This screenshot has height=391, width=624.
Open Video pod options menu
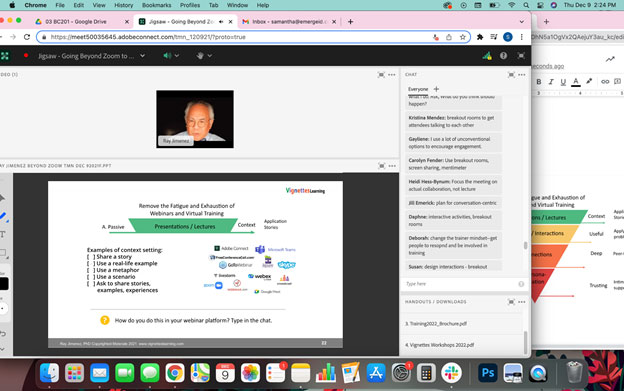pyautogui.click(x=392, y=74)
